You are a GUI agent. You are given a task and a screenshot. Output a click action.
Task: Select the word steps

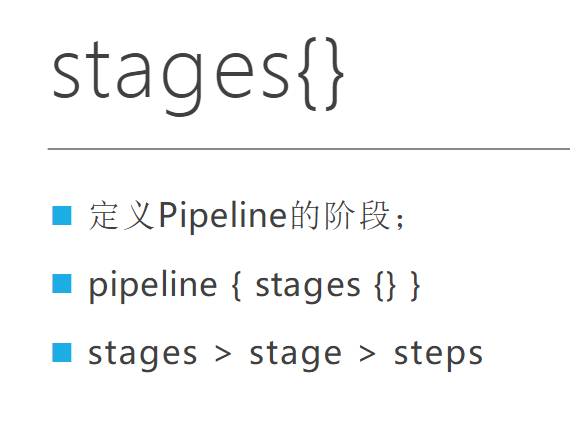tap(438, 355)
